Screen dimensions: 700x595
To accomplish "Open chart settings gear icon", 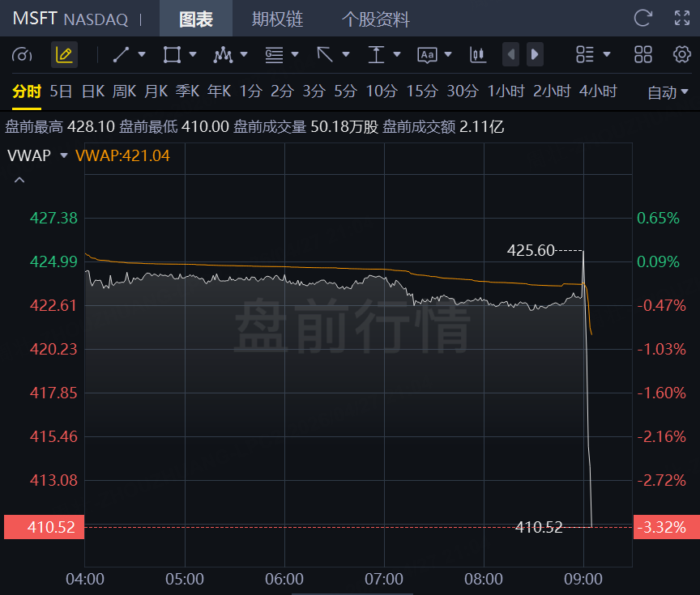I will pyautogui.click(x=681, y=54).
